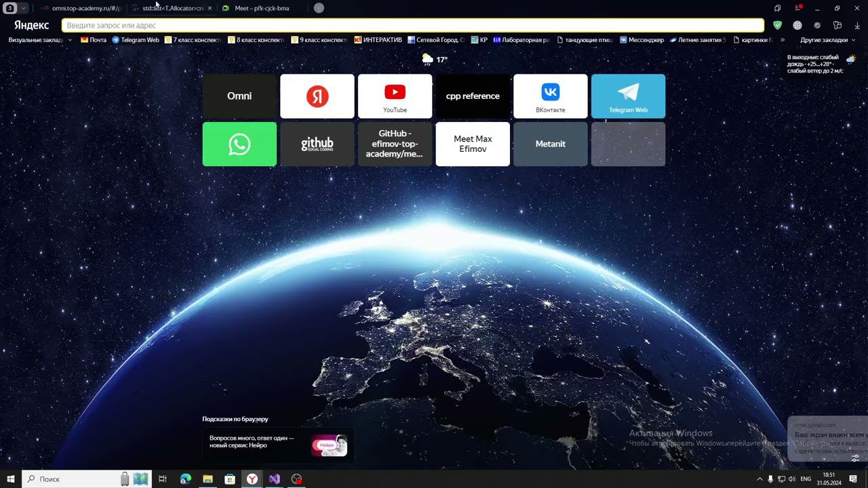The height and width of the screenshot is (488, 868).
Task: Open the extensions panel icon
Action: 837,25
